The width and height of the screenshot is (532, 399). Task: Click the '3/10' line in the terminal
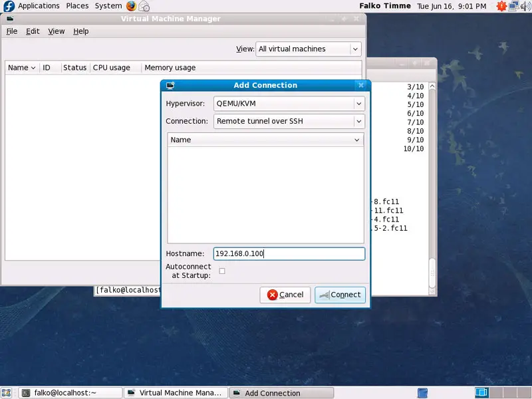point(416,87)
